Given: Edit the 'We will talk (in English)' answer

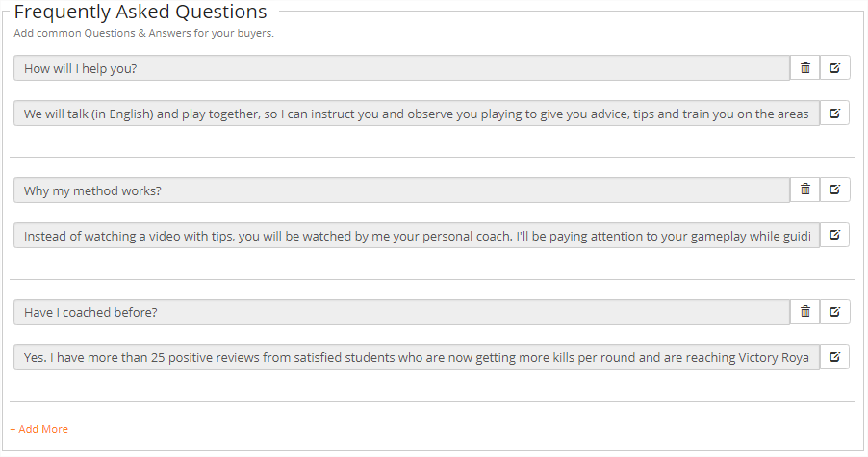Looking at the screenshot, I should click(x=834, y=113).
